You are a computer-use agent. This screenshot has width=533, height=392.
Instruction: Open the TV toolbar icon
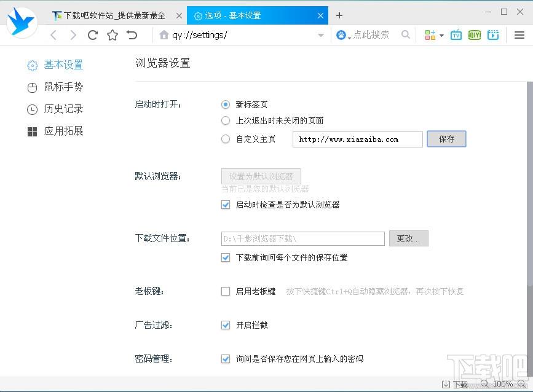(x=456, y=34)
